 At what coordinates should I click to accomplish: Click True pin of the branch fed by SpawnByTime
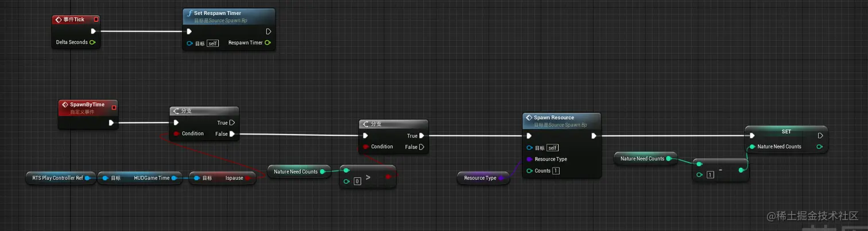click(x=232, y=123)
